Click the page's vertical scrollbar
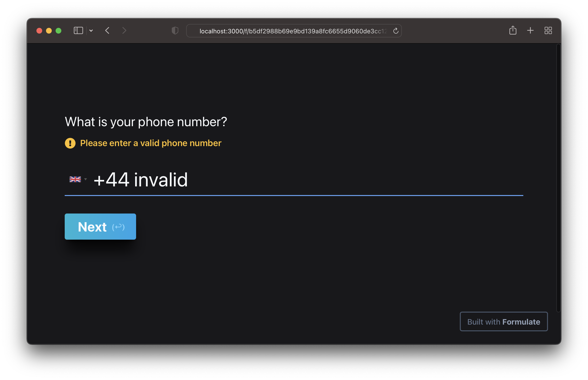Viewport: 588px width, 380px height. pyautogui.click(x=559, y=178)
